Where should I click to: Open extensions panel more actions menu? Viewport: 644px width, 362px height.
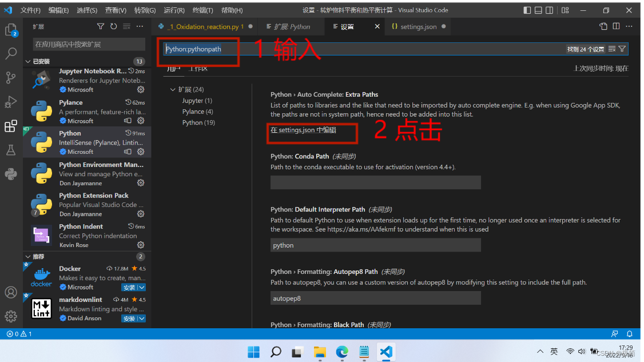[140, 26]
